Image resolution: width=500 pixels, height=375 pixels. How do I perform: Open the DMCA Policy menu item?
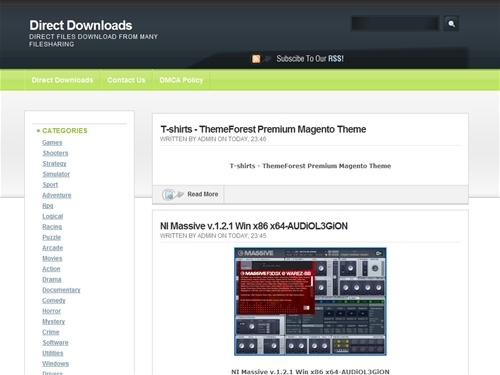point(181,80)
